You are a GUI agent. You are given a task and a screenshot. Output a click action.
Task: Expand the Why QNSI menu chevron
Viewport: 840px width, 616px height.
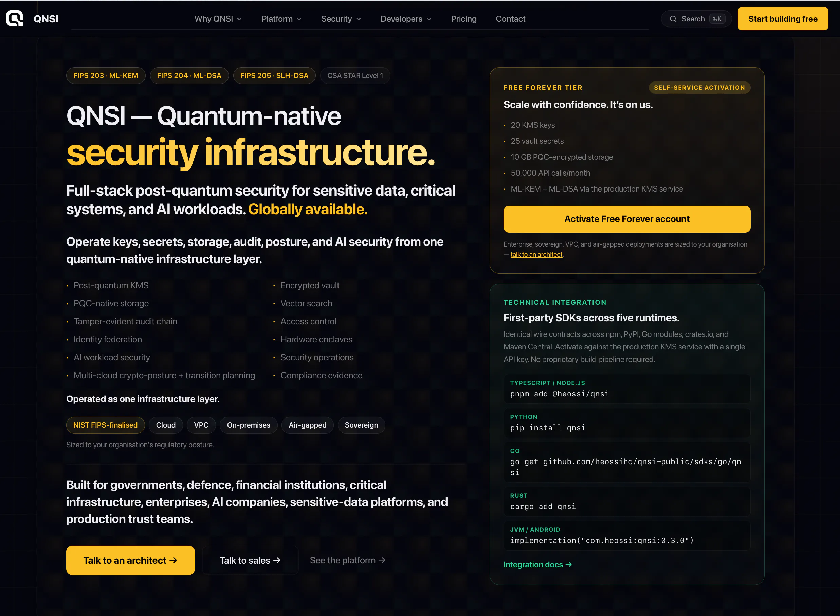239,19
